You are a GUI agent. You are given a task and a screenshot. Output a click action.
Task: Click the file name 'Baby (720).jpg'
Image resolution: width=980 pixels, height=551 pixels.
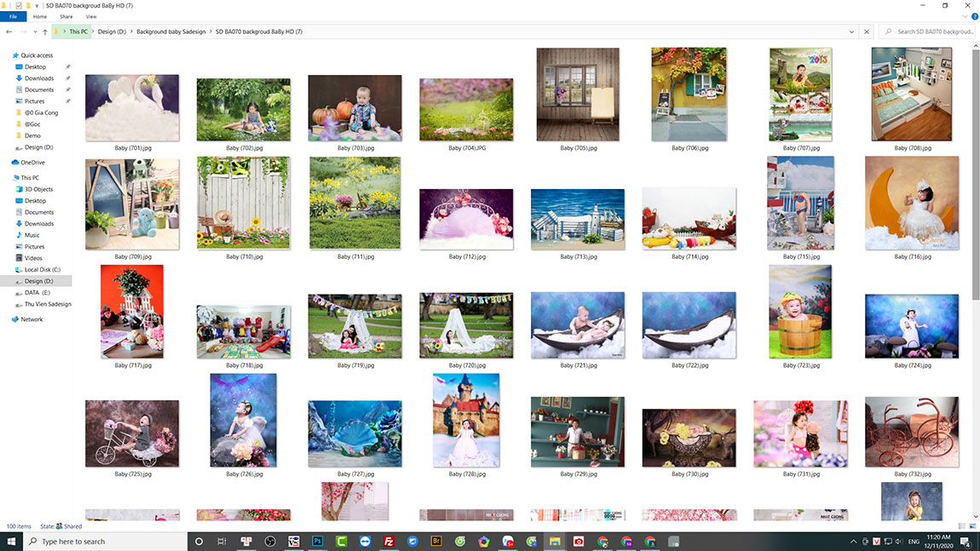[467, 365]
